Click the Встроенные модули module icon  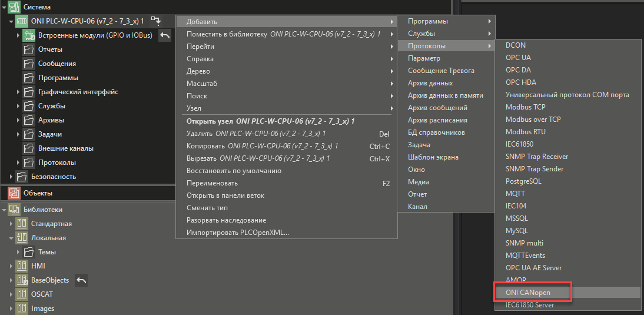(x=28, y=35)
